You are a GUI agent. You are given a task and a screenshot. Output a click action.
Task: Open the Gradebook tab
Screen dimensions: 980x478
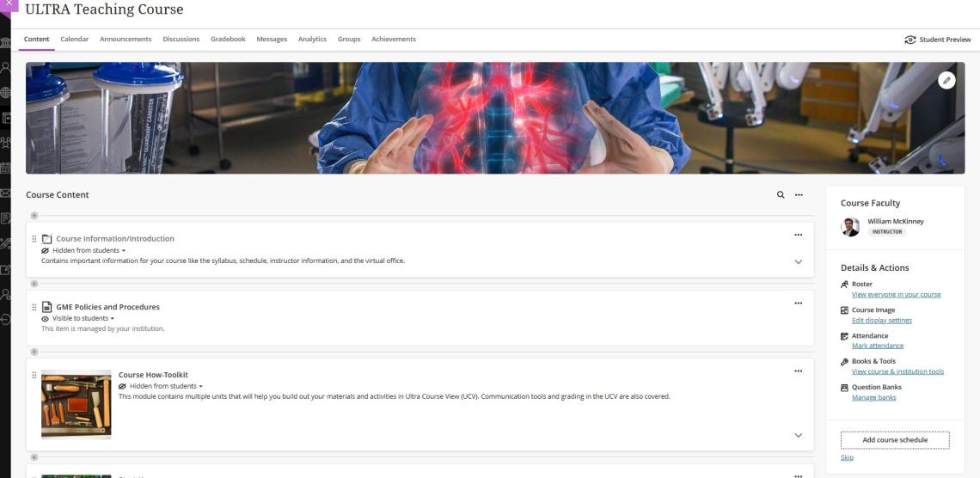tap(228, 39)
